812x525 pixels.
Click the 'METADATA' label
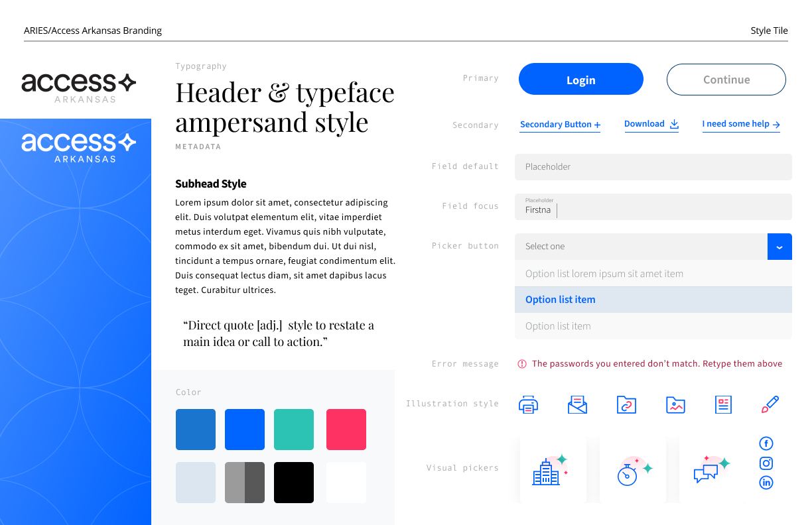tap(198, 146)
